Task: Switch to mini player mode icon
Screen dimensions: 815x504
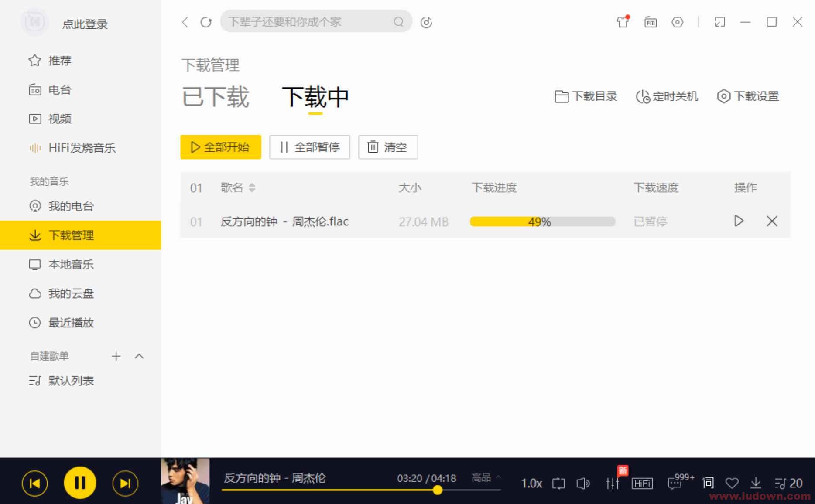Action: coord(719,22)
